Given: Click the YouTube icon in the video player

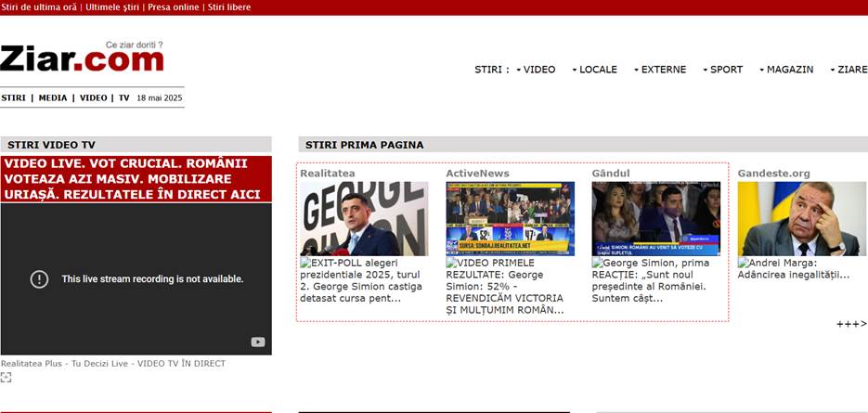Looking at the screenshot, I should point(258,342).
